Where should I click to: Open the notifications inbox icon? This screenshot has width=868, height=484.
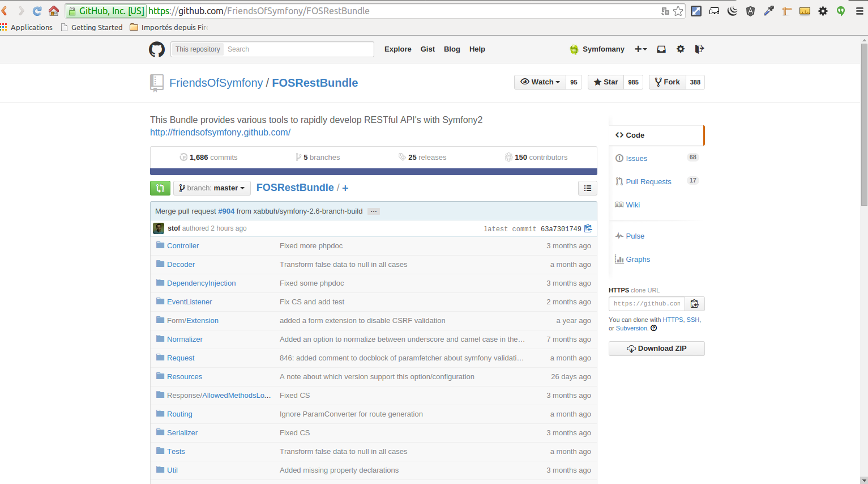[661, 49]
